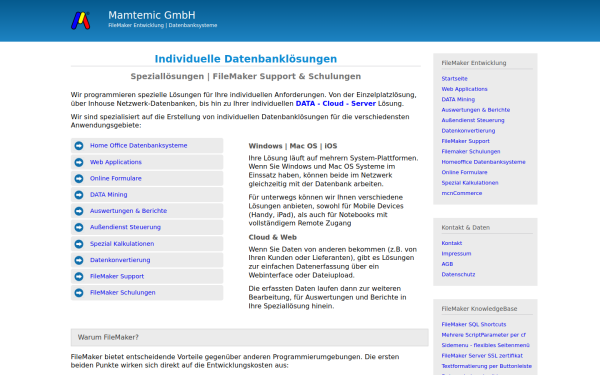This screenshot has height=375, width=600.
Task: Click the arrow icon beside Spezial Kalkulationen in the list
Action: (x=79, y=244)
